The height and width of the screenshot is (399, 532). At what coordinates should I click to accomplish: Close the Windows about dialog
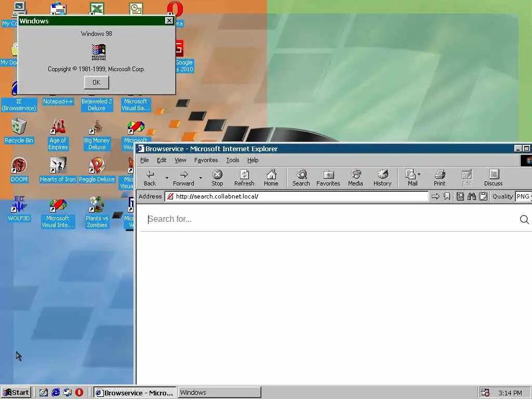pyautogui.click(x=169, y=21)
